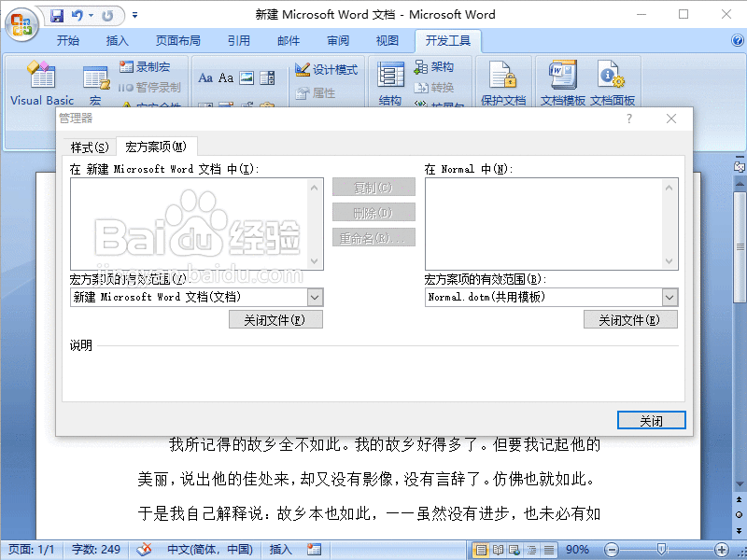Click the zoom slider handle

(x=661, y=550)
